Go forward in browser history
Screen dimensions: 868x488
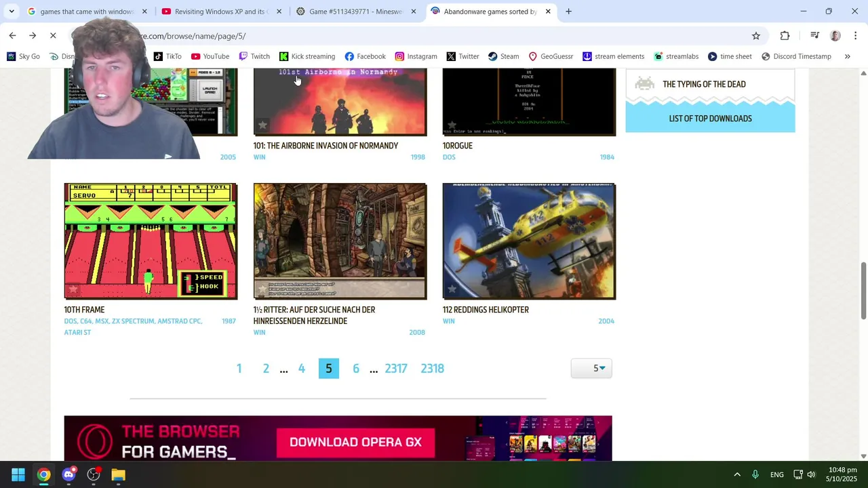coord(33,36)
